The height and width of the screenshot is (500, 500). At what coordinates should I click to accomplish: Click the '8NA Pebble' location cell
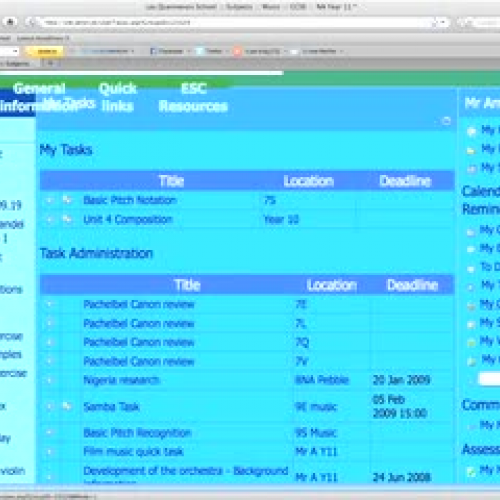322,380
